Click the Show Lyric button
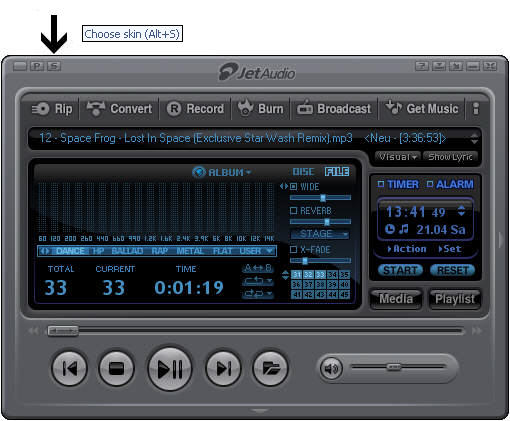The width and height of the screenshot is (510, 421). coord(450,157)
